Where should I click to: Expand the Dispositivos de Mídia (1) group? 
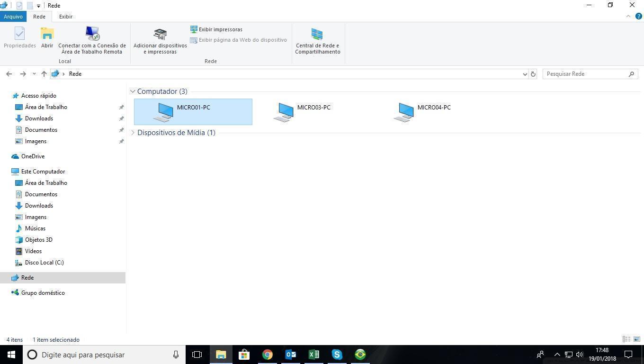point(133,133)
